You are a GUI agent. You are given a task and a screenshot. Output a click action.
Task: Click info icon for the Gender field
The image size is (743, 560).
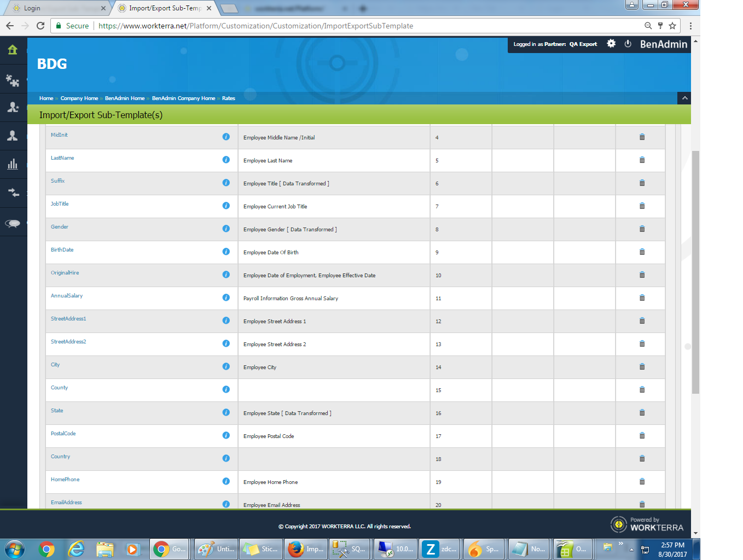(226, 229)
